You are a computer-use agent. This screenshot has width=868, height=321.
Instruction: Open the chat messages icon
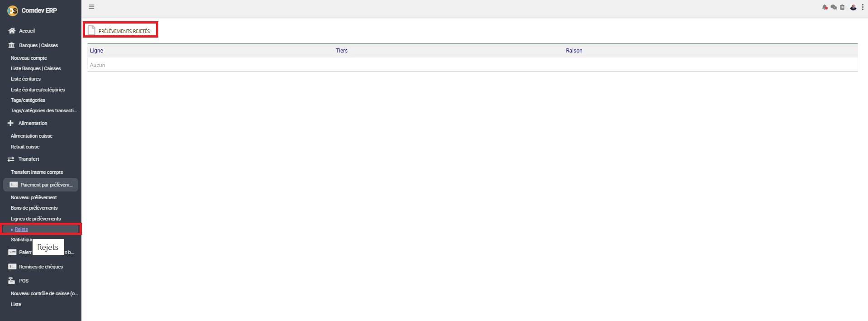tap(834, 7)
